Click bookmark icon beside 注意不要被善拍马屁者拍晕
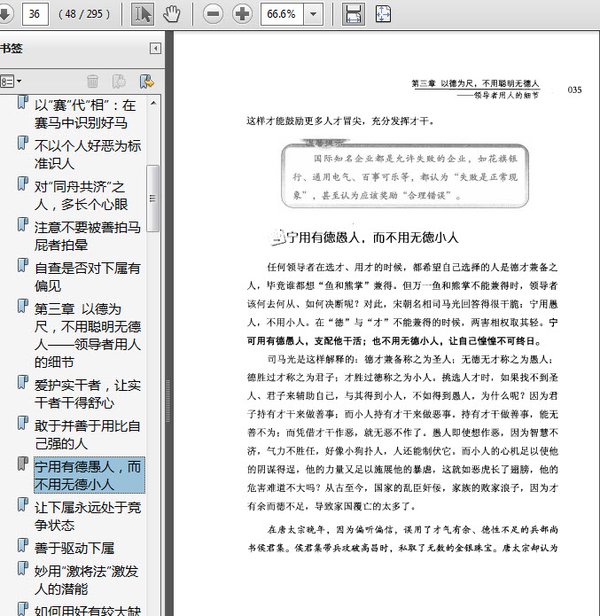Screen dimensions: 600x616 23,225
